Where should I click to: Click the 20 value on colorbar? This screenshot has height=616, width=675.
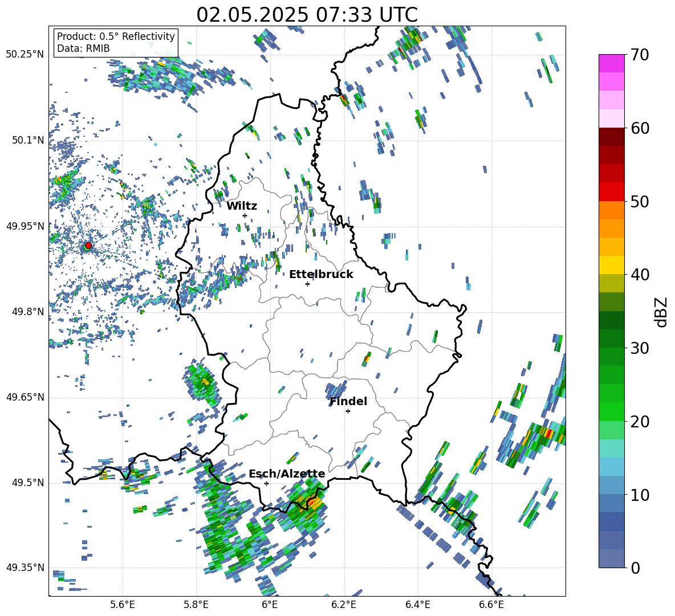coord(639,421)
